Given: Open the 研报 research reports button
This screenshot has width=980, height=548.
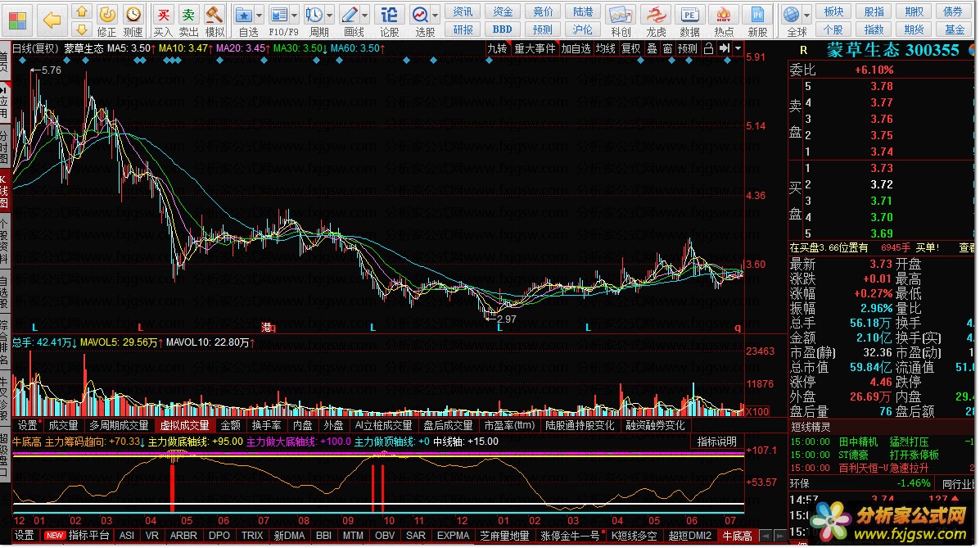Looking at the screenshot, I should [463, 29].
